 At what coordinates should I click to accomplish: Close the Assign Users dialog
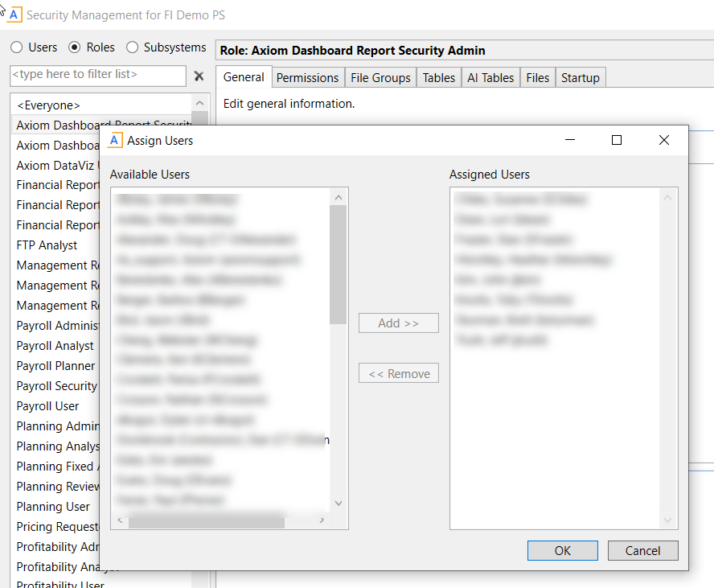[664, 140]
